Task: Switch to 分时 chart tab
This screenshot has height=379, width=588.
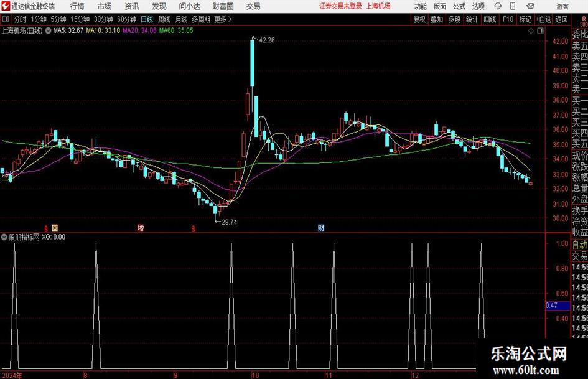Action: (20, 19)
